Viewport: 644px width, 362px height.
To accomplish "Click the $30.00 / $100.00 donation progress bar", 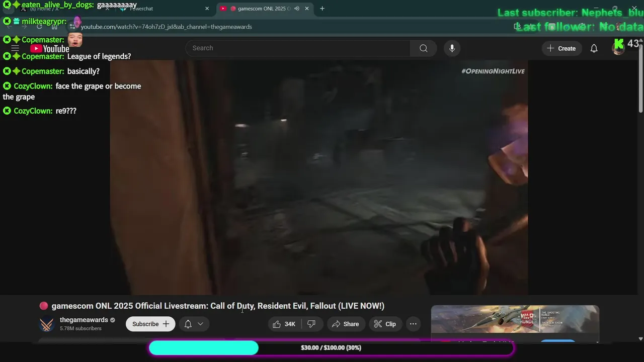I will pyautogui.click(x=331, y=348).
